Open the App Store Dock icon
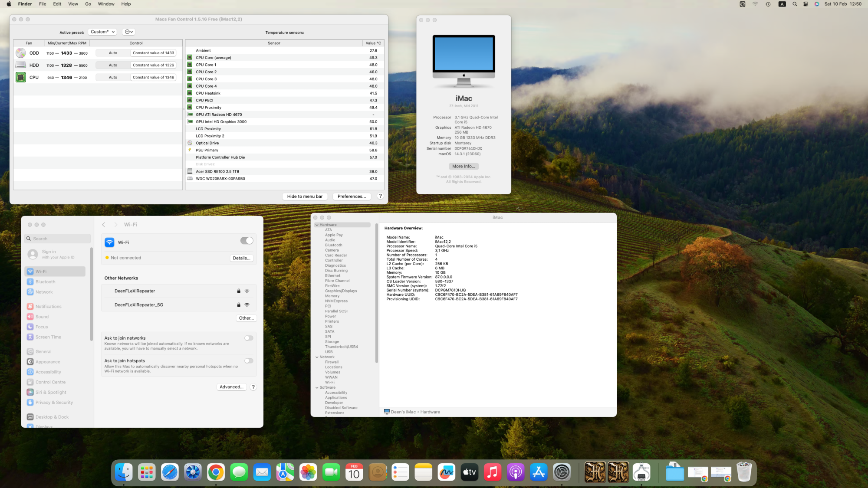Viewport: 868px width, 488px height. 539,472
